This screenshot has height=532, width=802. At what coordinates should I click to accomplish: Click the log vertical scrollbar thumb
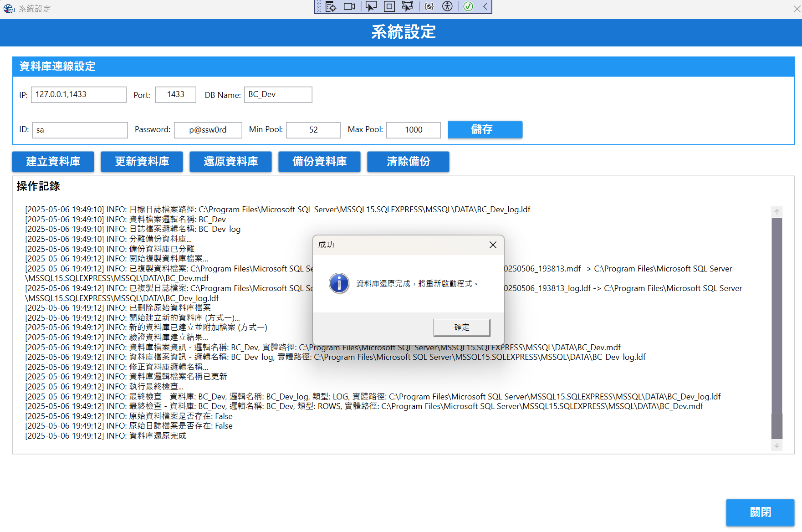coord(777,328)
